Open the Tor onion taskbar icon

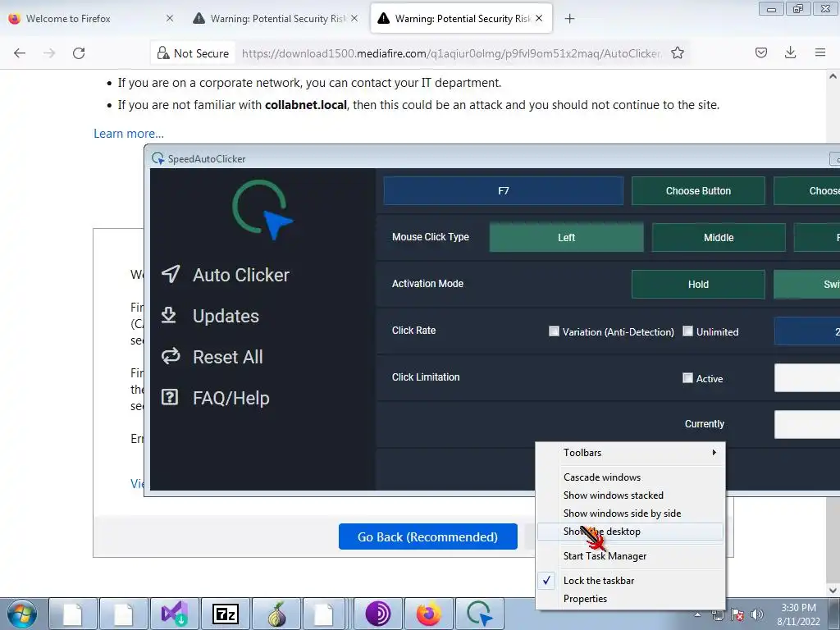click(276, 614)
